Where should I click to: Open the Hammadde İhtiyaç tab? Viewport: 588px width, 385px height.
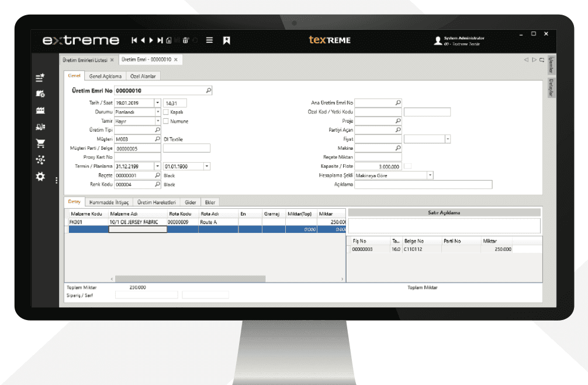click(x=109, y=202)
